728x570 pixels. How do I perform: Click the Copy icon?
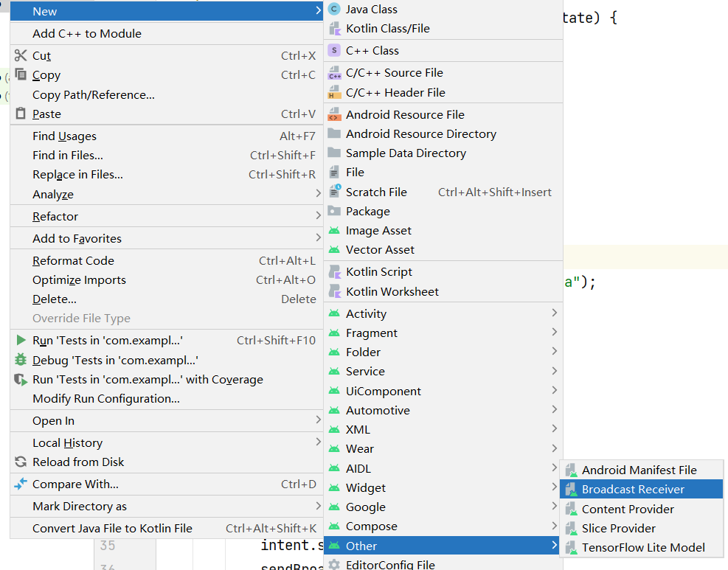(x=21, y=74)
